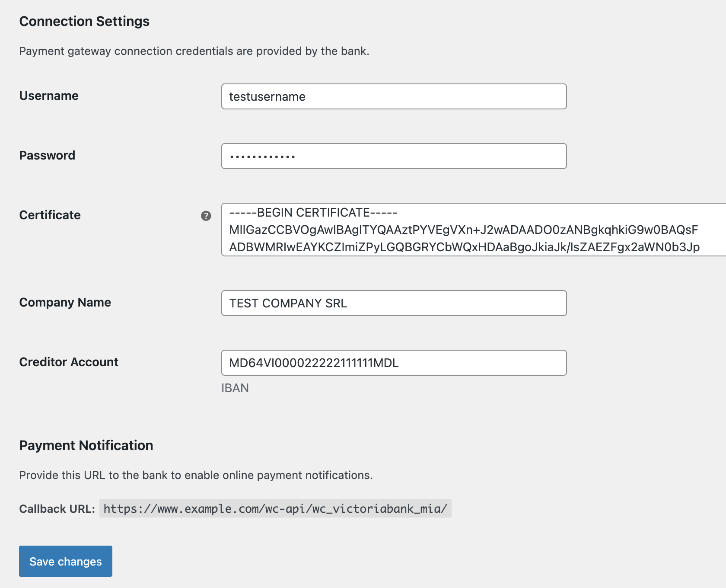Click the Creditor Account IBAN field

tap(393, 363)
